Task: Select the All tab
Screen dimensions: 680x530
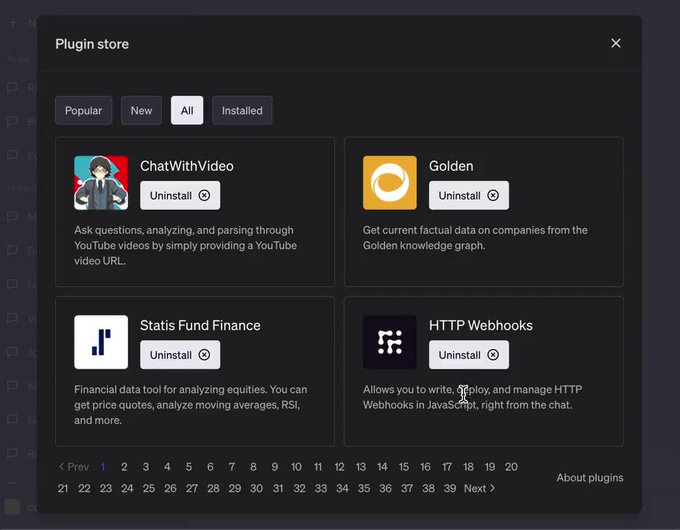Action: (x=187, y=111)
